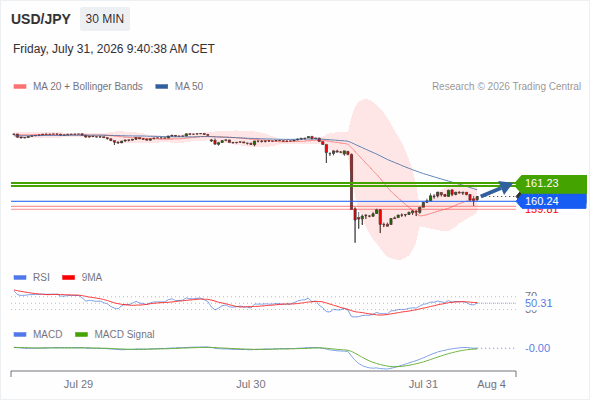Click the green 161.23 price label

click(551, 183)
